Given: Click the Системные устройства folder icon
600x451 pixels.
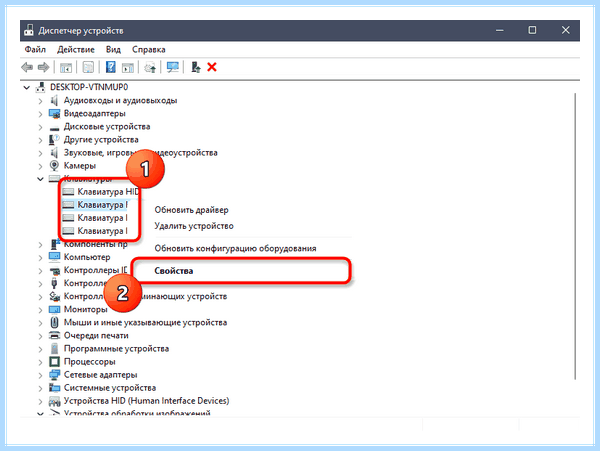Looking at the screenshot, I should coord(54,388).
